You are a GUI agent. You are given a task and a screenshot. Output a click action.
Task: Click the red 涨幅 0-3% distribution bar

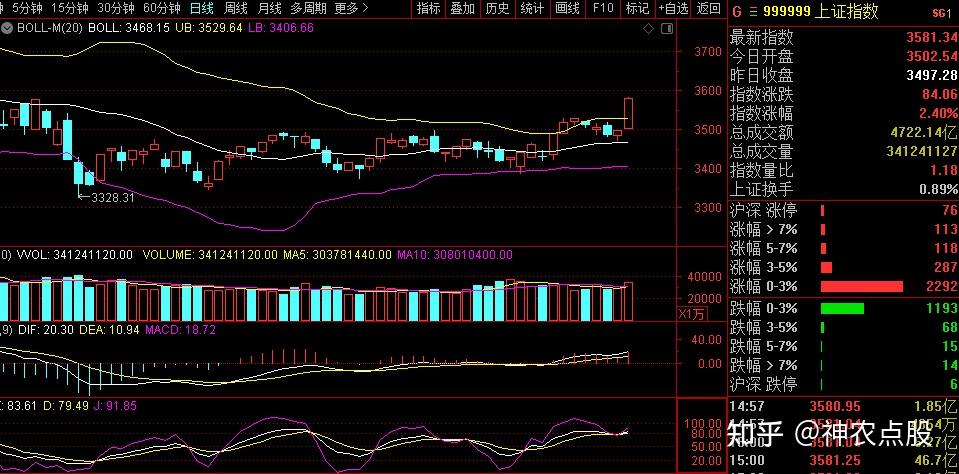pos(860,287)
